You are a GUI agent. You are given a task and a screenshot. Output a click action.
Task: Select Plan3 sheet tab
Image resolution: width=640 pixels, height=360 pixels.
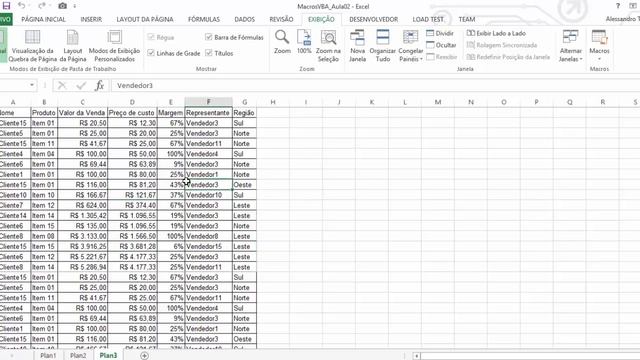[108, 356]
